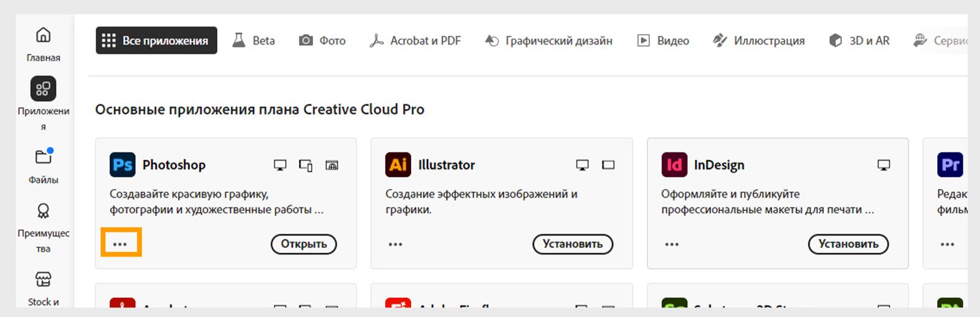Switch to the Acrobat и PDF tab
Viewport: 980px width, 317px height.
pyautogui.click(x=415, y=40)
